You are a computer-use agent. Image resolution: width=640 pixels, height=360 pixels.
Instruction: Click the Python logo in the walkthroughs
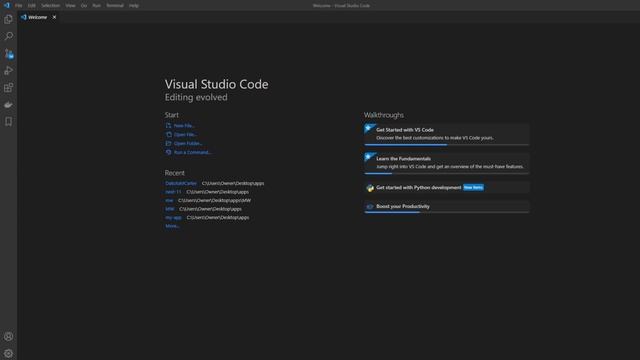pyautogui.click(x=370, y=188)
